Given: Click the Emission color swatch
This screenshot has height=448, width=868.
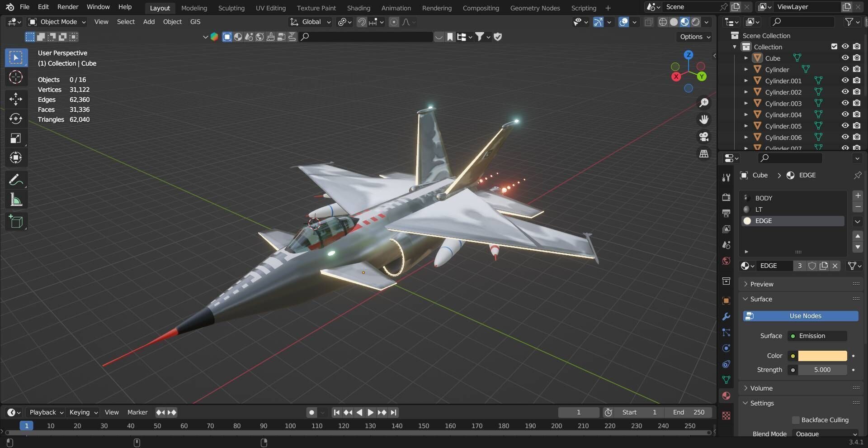Looking at the screenshot, I should 822,356.
